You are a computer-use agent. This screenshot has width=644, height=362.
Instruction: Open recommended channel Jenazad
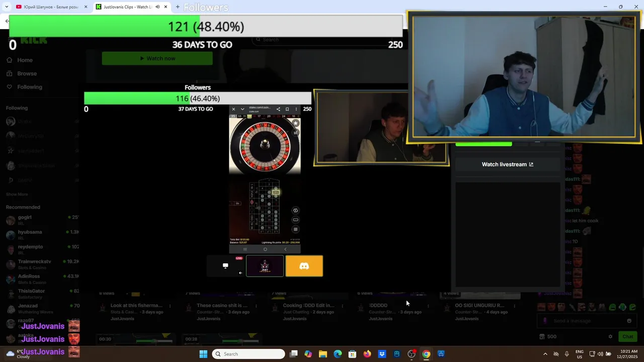(x=42, y=308)
